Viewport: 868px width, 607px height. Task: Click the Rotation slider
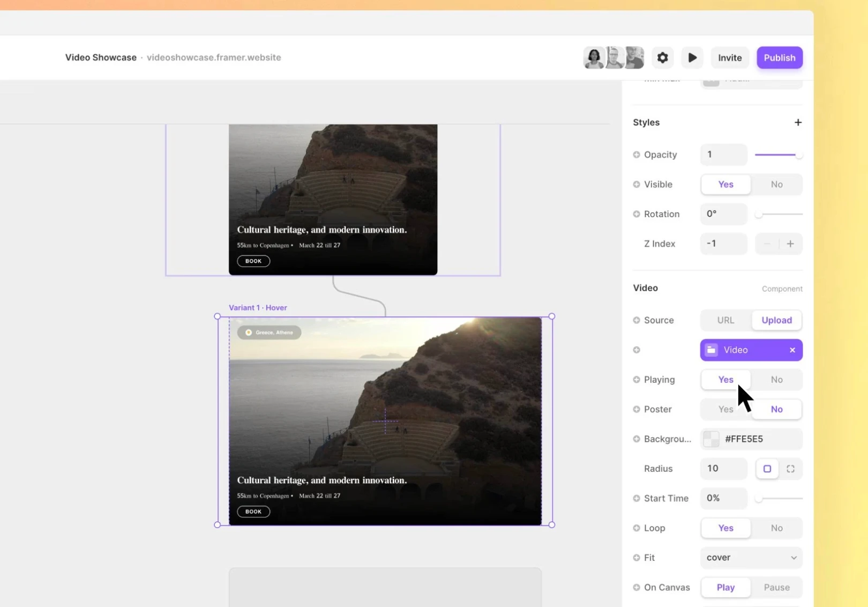779,214
